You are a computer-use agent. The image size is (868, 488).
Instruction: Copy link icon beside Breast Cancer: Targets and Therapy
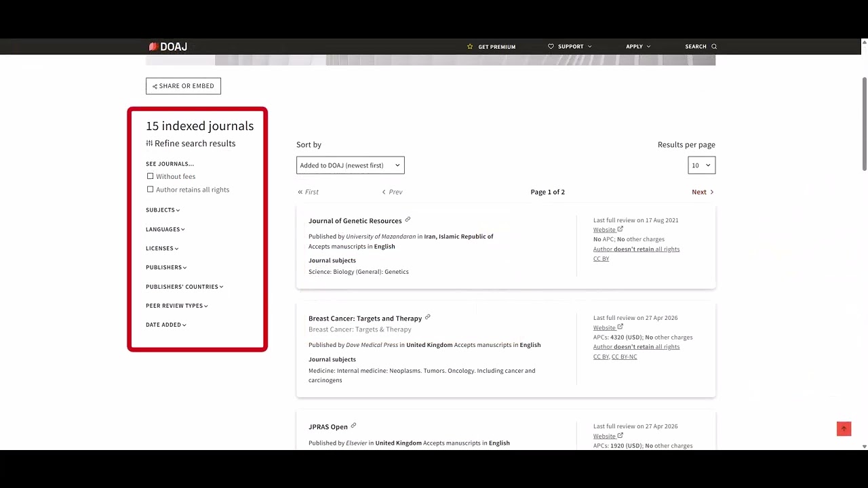427,317
